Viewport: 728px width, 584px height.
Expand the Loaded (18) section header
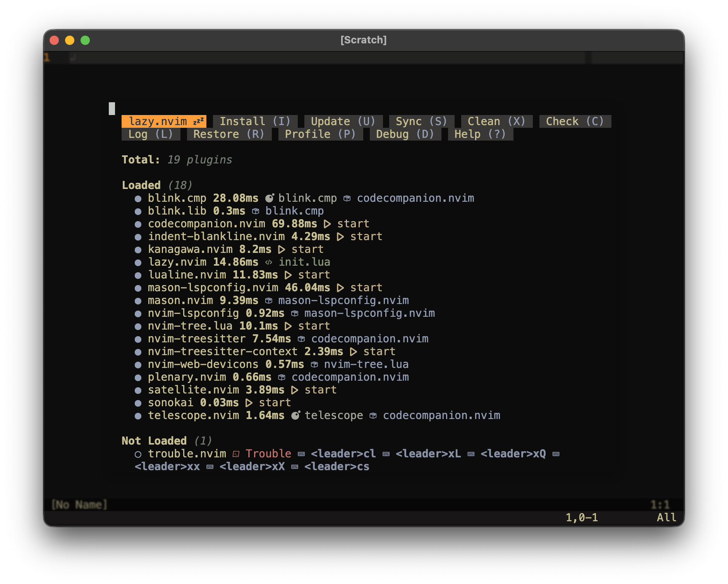point(157,185)
